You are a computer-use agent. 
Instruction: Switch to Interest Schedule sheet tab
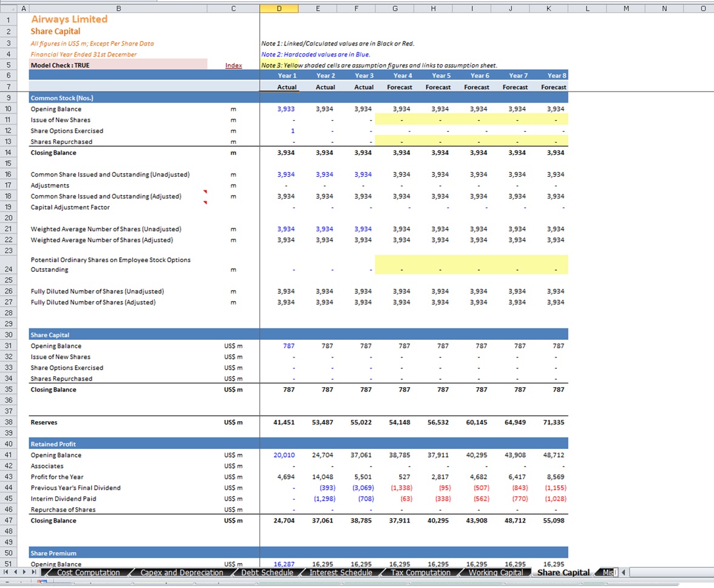click(x=341, y=573)
